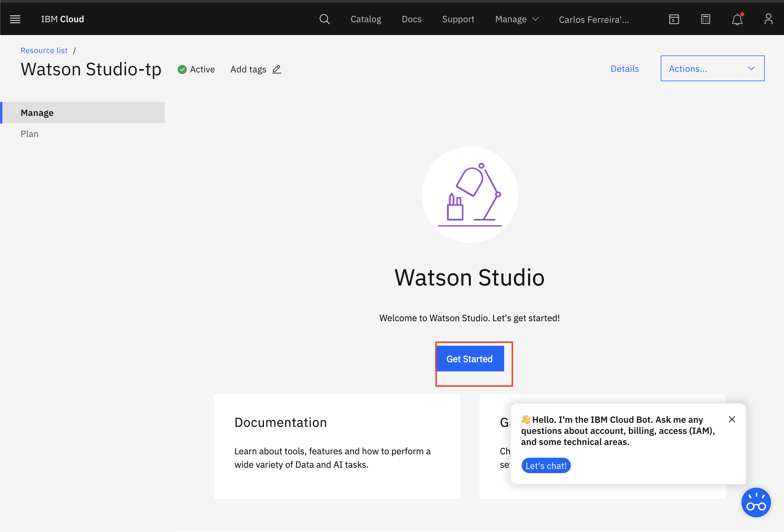The width and height of the screenshot is (784, 532).
Task: Click the IBM Cloud Bot greeting message
Action: tap(618, 430)
